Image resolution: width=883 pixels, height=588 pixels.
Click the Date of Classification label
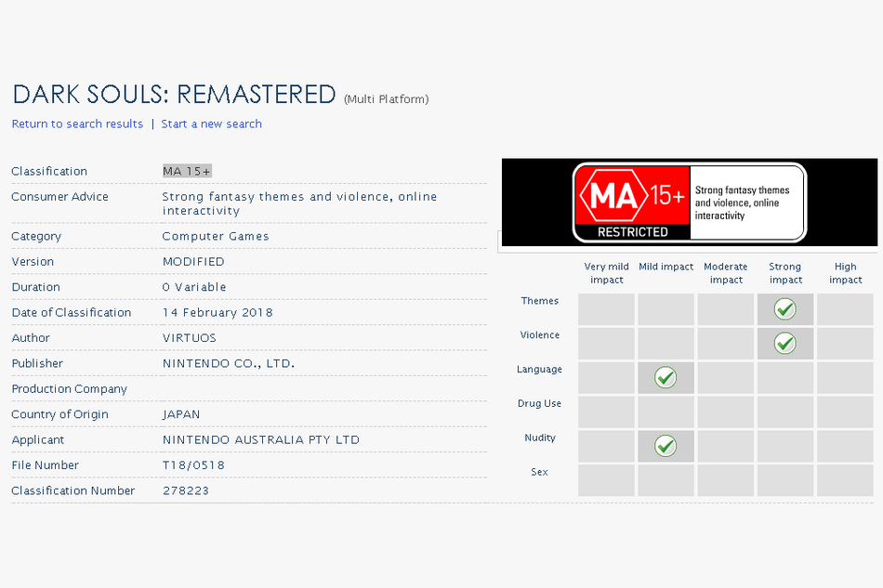pos(72,312)
